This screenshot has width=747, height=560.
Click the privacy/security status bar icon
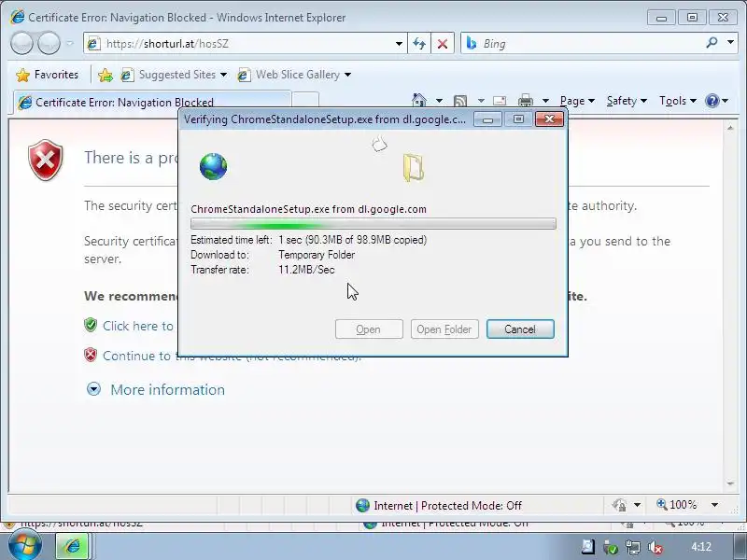point(619,505)
